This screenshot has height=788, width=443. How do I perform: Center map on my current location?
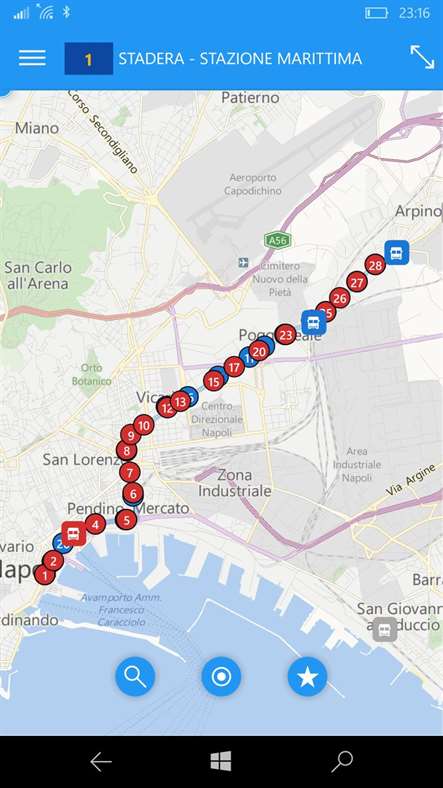click(x=221, y=676)
